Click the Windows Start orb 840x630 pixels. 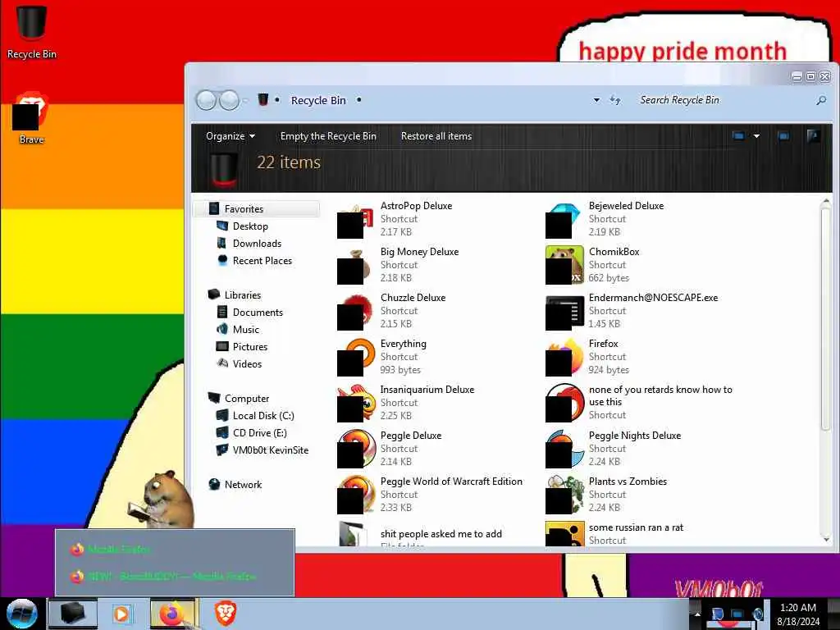pyautogui.click(x=22, y=614)
